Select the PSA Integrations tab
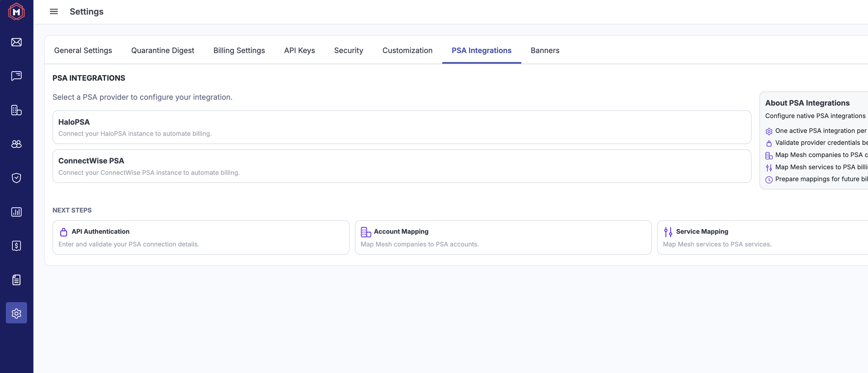The image size is (868, 373). (x=481, y=50)
